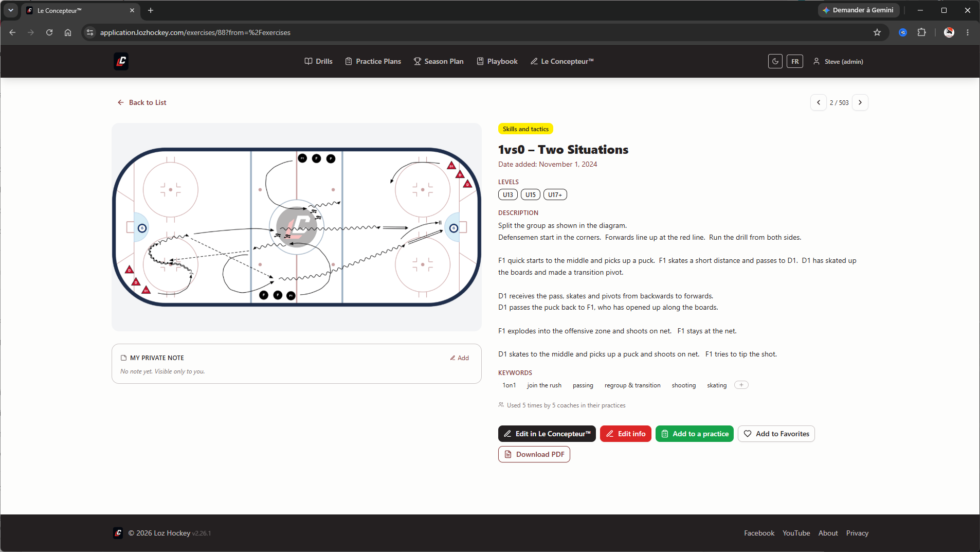The width and height of the screenshot is (980, 552).
Task: Click the passing keyword
Action: (x=583, y=385)
